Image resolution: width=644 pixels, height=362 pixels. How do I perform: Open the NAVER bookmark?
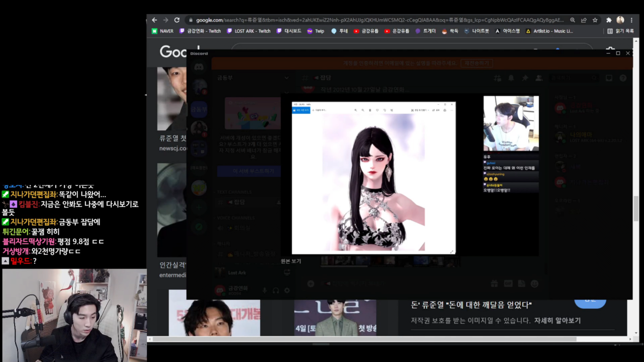163,31
